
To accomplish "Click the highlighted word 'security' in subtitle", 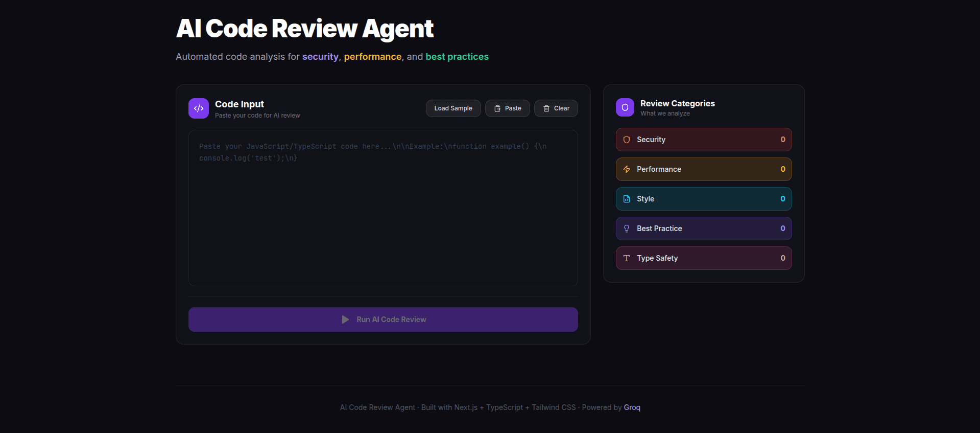I will [x=320, y=57].
